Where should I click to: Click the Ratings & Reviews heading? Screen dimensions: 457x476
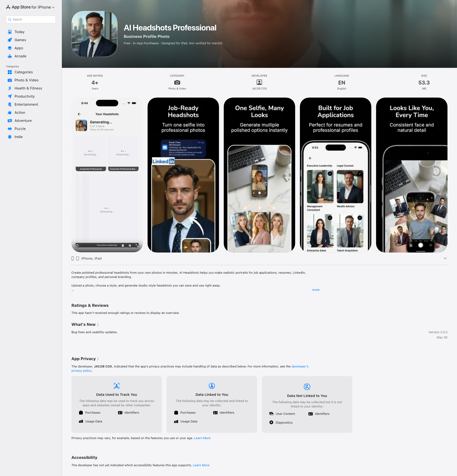click(x=90, y=306)
